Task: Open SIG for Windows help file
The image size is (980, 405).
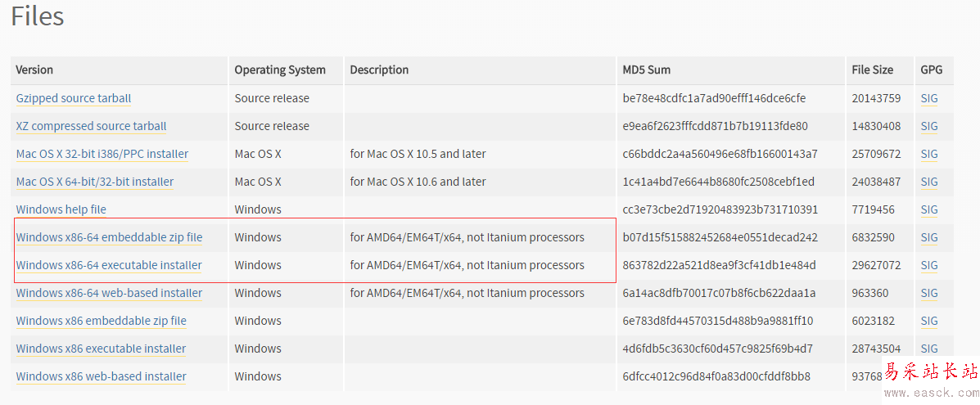Action: [x=929, y=209]
